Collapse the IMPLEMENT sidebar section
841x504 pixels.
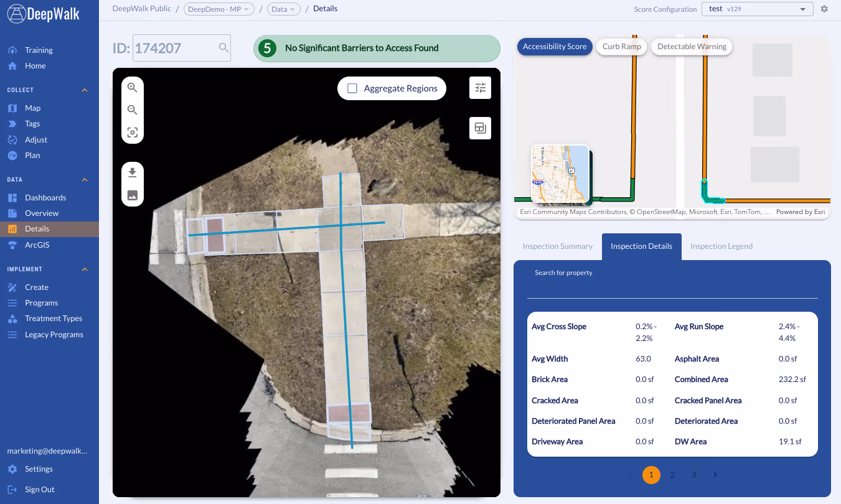pyautogui.click(x=85, y=269)
